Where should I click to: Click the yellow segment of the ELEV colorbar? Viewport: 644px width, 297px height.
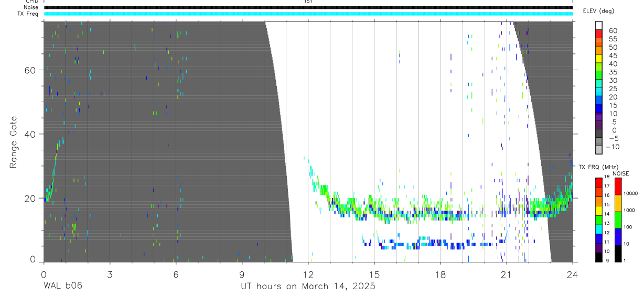pyautogui.click(x=599, y=58)
